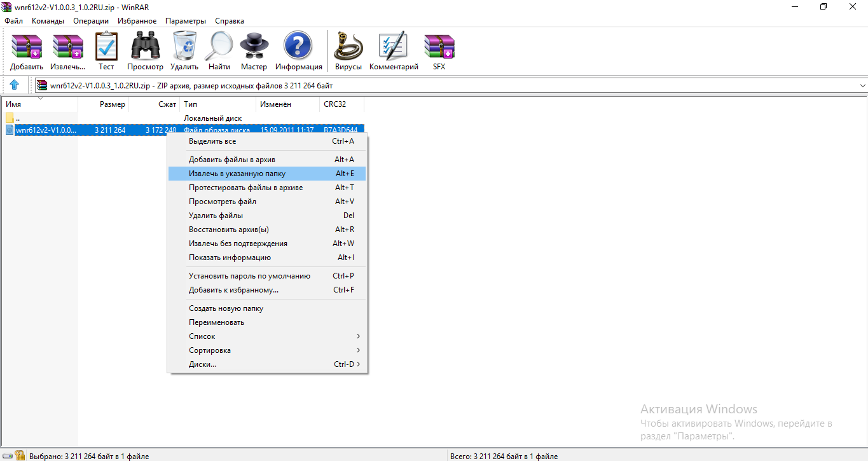This screenshot has width=868, height=461.
Task: Choose 'Создать новую папку' from menu
Action: 267,308
